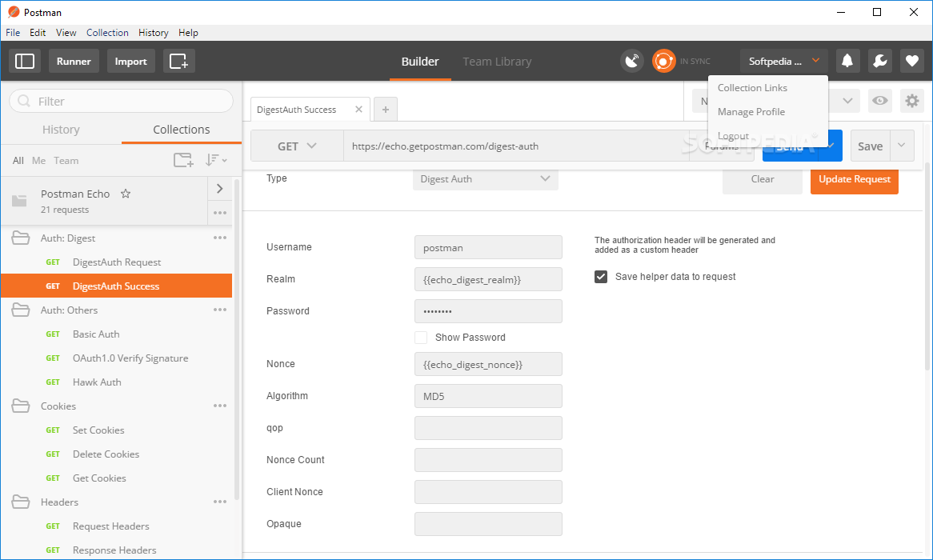Open a new window icon
Image resolution: width=933 pixels, height=560 pixels.
point(178,61)
